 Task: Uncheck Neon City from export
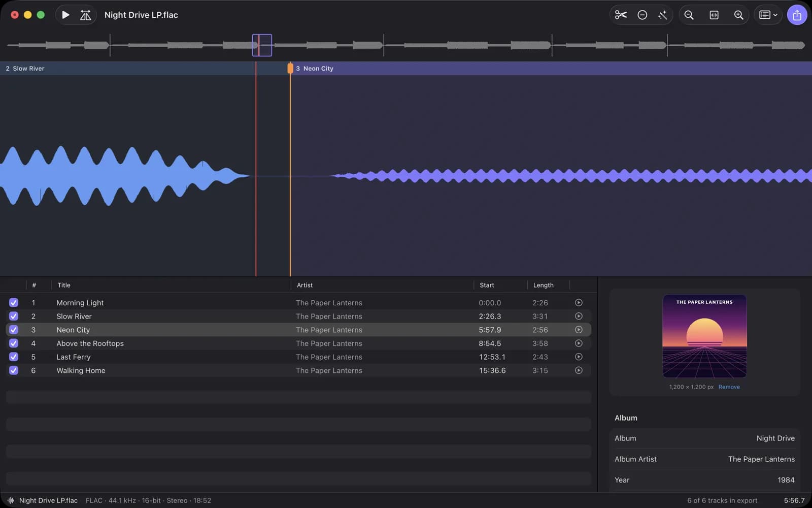pyautogui.click(x=14, y=330)
